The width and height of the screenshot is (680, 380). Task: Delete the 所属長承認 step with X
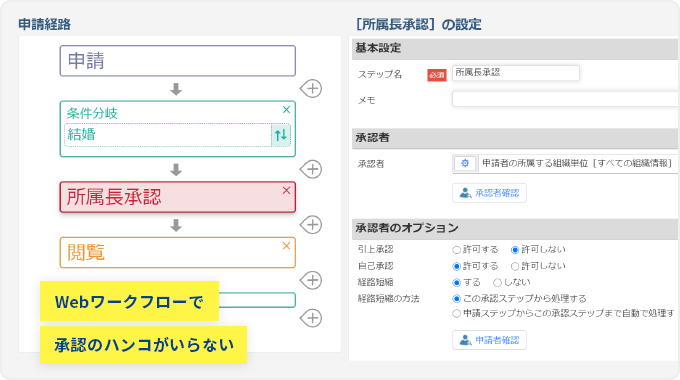(286, 190)
